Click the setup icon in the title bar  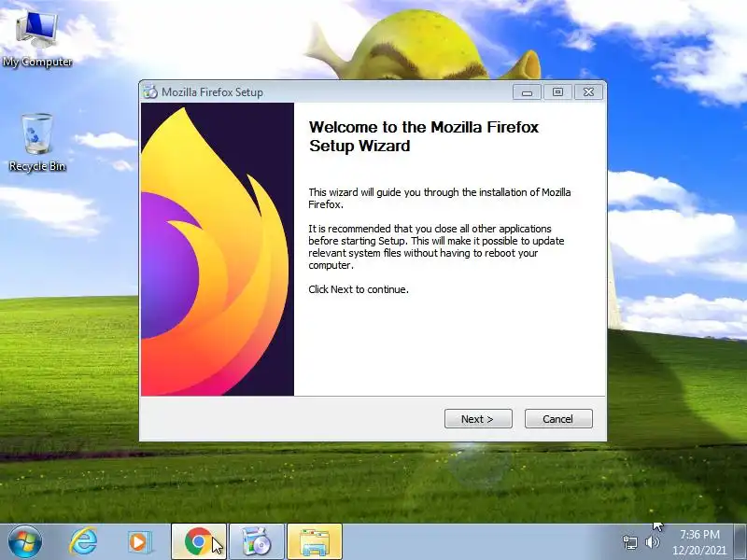pos(150,91)
